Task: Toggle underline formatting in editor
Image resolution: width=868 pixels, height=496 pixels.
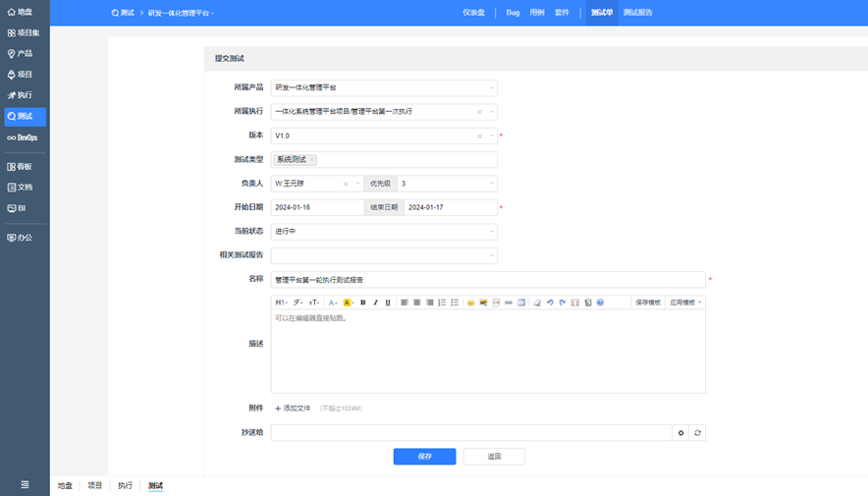Action: (388, 303)
